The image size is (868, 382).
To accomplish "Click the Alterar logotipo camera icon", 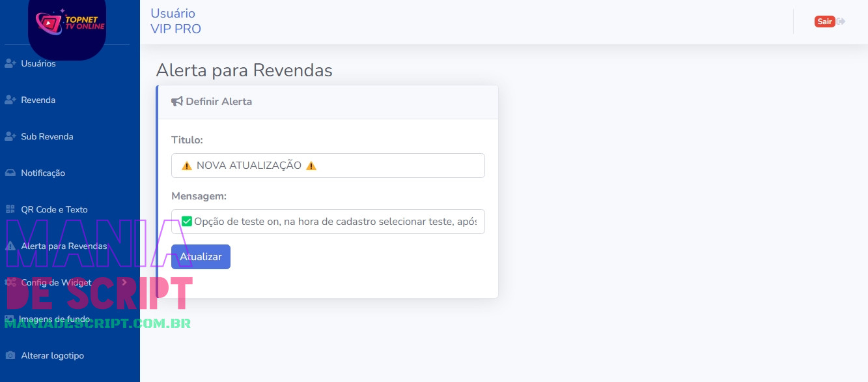I will point(10,356).
